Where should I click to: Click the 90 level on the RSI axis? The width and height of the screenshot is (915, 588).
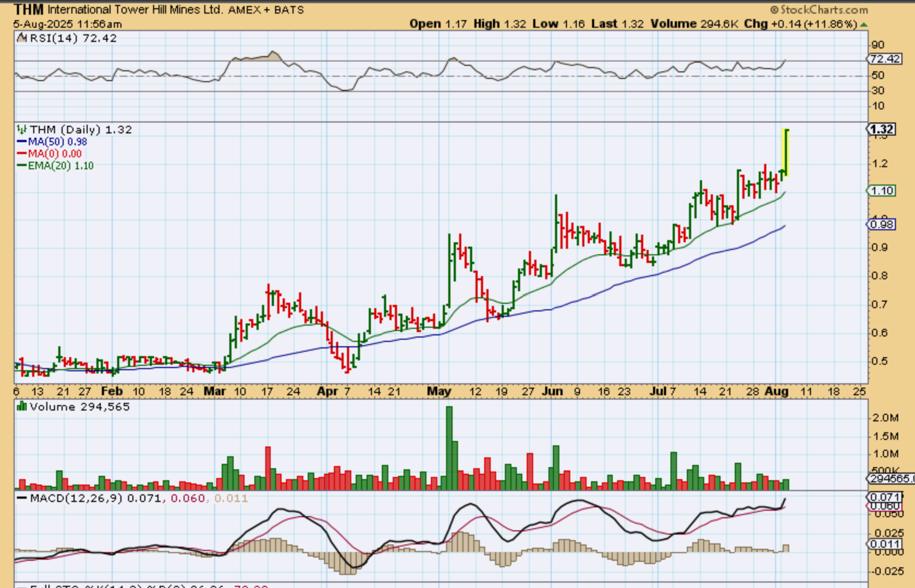point(877,45)
